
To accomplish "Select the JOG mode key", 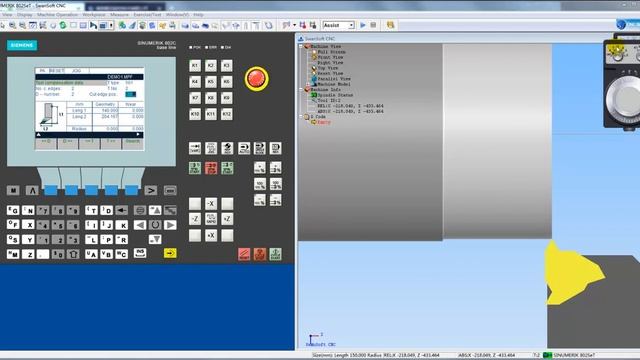I will tap(211, 148).
